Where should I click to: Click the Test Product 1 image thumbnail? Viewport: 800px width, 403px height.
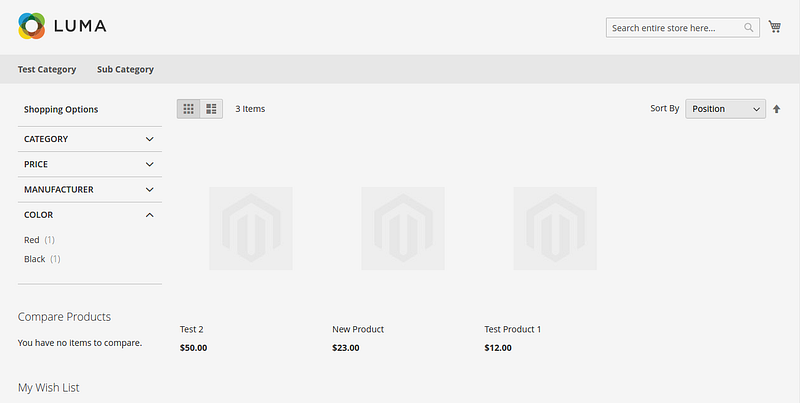555,228
